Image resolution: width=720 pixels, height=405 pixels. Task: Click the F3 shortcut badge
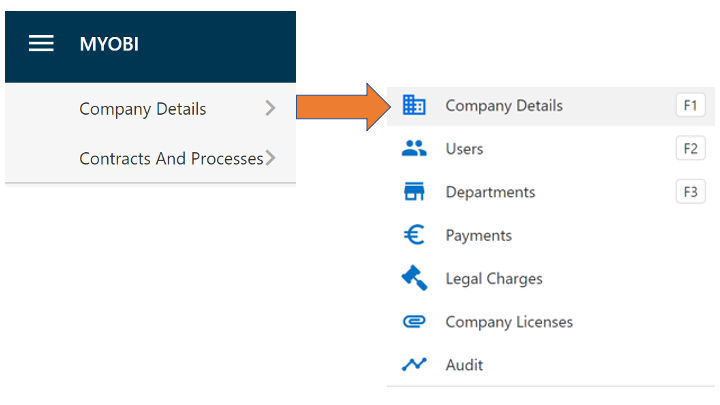(691, 191)
